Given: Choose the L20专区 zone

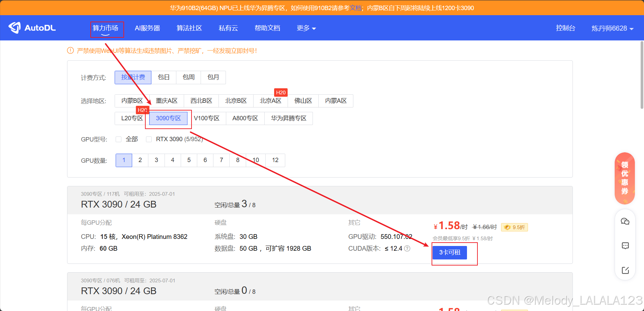Looking at the screenshot, I should pos(132,118).
